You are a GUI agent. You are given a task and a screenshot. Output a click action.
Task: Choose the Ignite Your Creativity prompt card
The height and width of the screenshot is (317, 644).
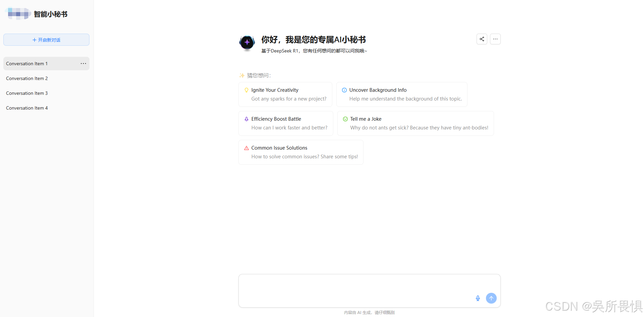point(285,94)
